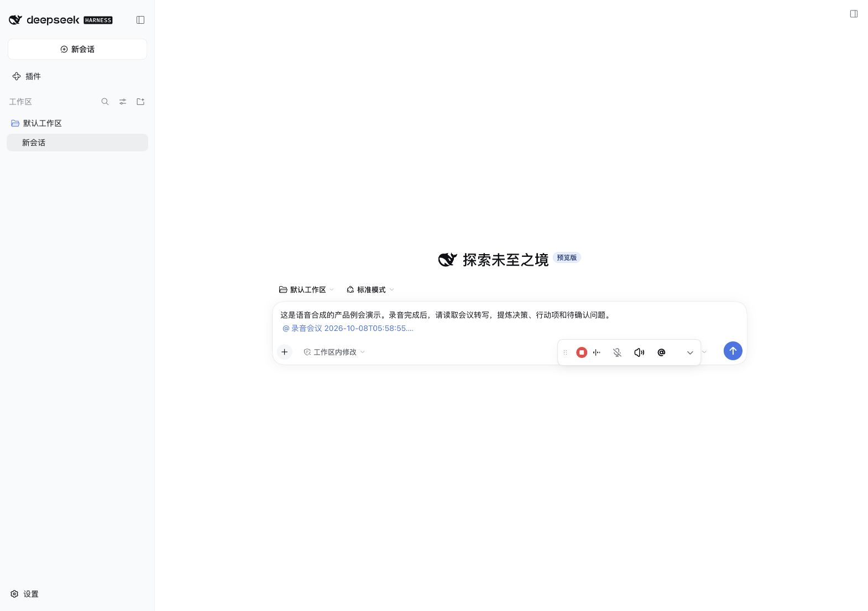Search the workspaces with the magnifier

click(x=105, y=102)
